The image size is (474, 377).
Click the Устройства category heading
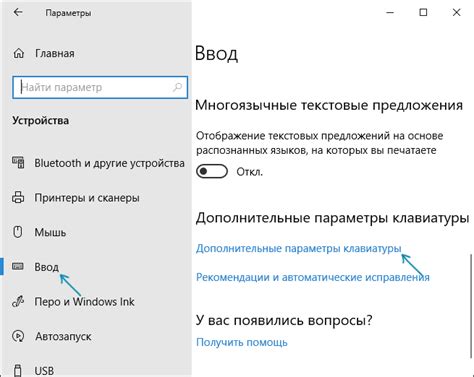(41, 120)
